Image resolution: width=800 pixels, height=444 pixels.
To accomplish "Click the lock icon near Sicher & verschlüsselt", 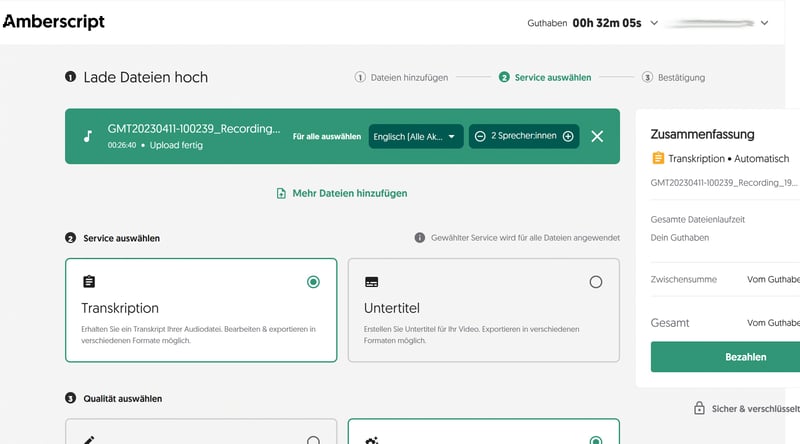I will pyautogui.click(x=700, y=408).
